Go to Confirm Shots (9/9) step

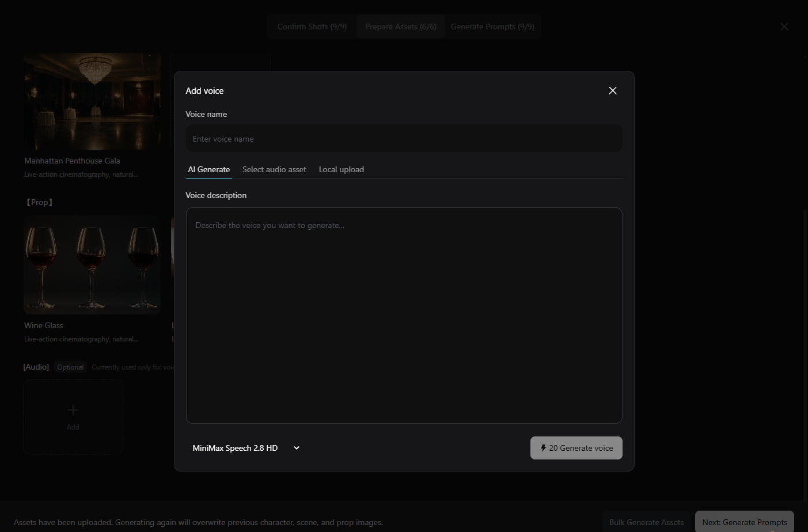(x=312, y=26)
